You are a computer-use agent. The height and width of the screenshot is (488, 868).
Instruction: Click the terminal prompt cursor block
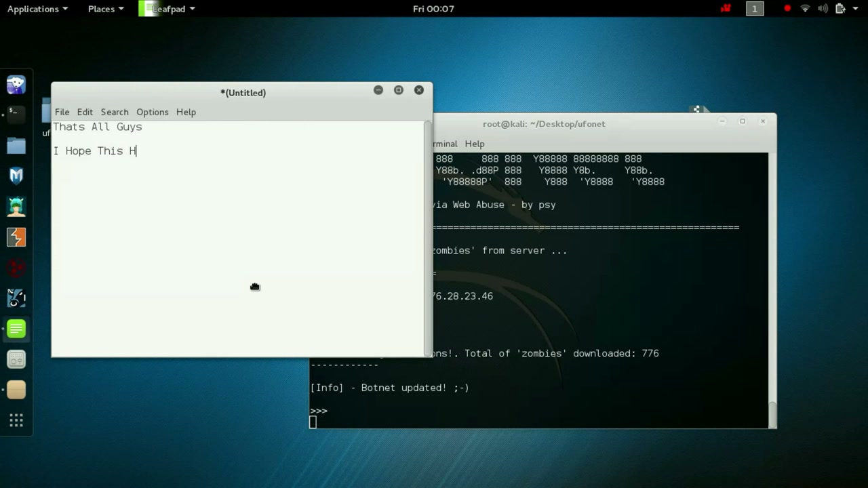point(313,422)
